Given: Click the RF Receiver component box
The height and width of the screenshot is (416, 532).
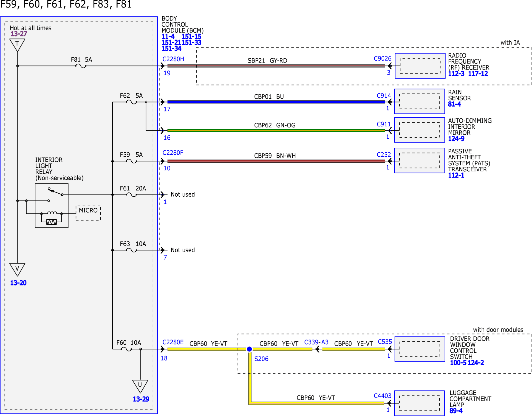Looking at the screenshot, I should [x=420, y=66].
